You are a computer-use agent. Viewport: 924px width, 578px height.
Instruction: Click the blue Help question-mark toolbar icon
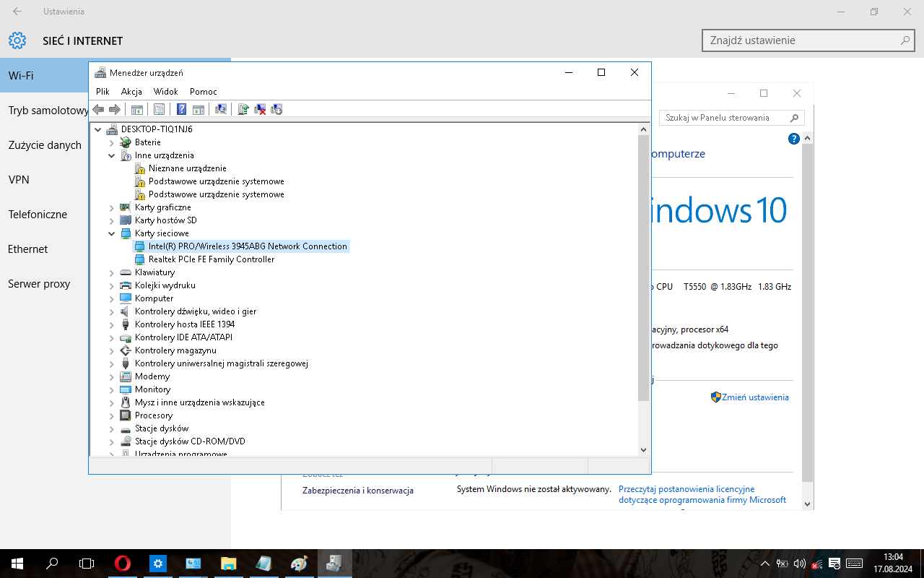(x=181, y=109)
